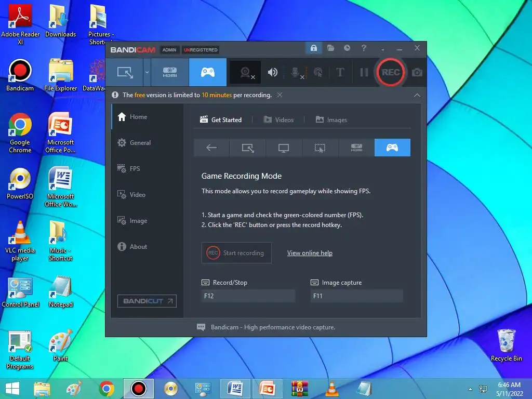Open About section in sidebar
The height and width of the screenshot is (399, 532).
point(147,247)
